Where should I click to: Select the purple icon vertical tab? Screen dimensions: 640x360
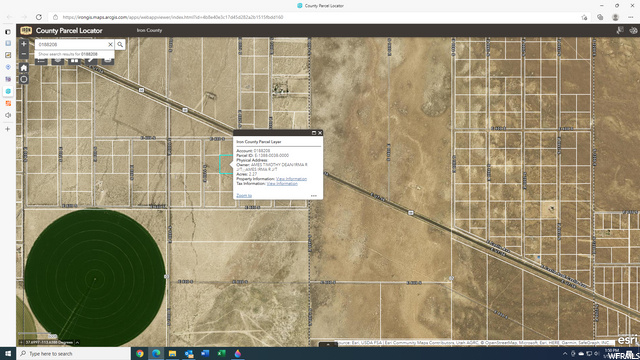[x=8, y=79]
